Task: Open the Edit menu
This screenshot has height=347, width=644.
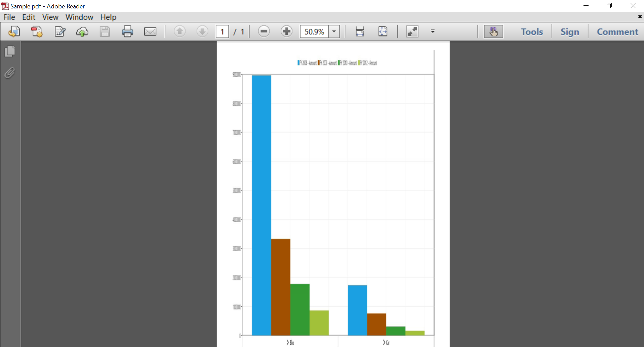Action: point(29,17)
